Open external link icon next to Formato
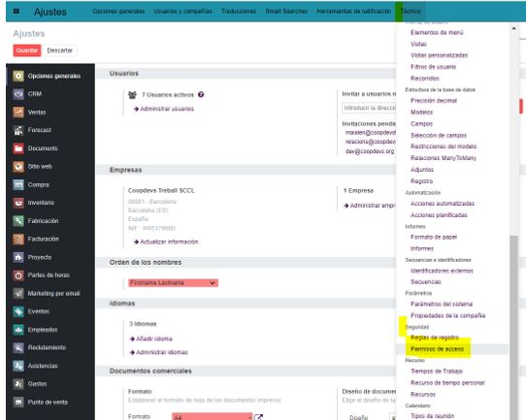Image resolution: width=526 pixels, height=420 pixels. pos(258,417)
